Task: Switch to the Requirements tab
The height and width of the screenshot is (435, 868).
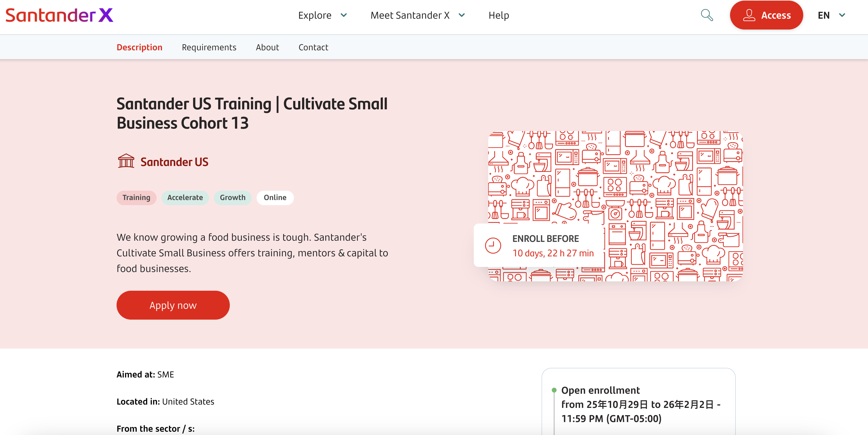Action: pos(209,47)
